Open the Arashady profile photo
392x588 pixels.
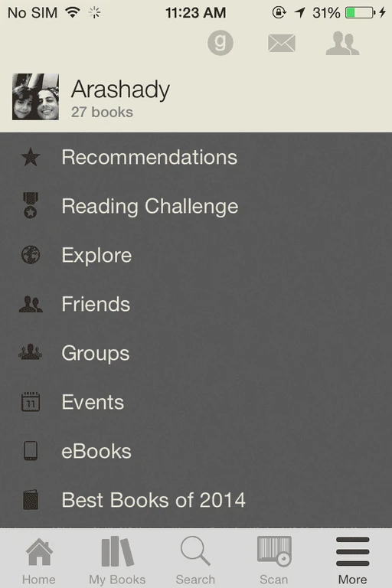[36, 96]
